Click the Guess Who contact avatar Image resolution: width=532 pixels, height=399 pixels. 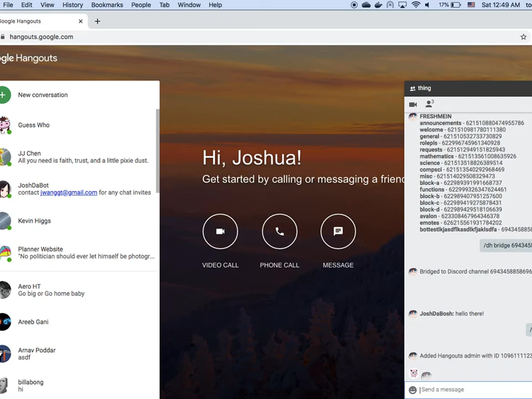pyautogui.click(x=5, y=125)
